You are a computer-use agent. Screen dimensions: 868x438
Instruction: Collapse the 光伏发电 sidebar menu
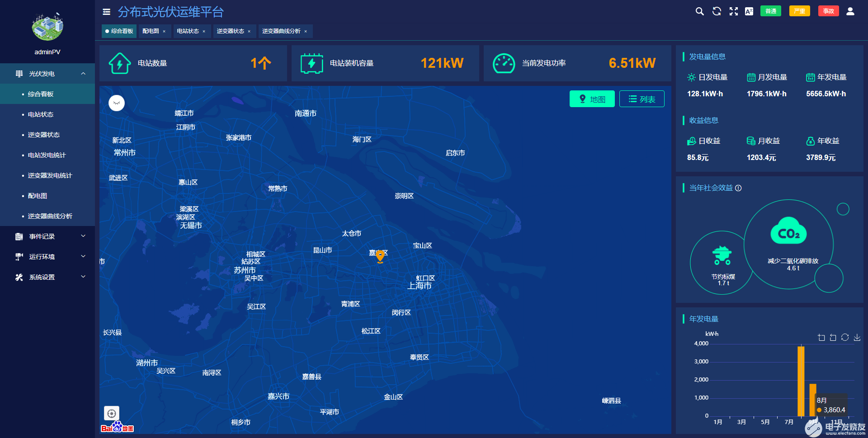47,74
